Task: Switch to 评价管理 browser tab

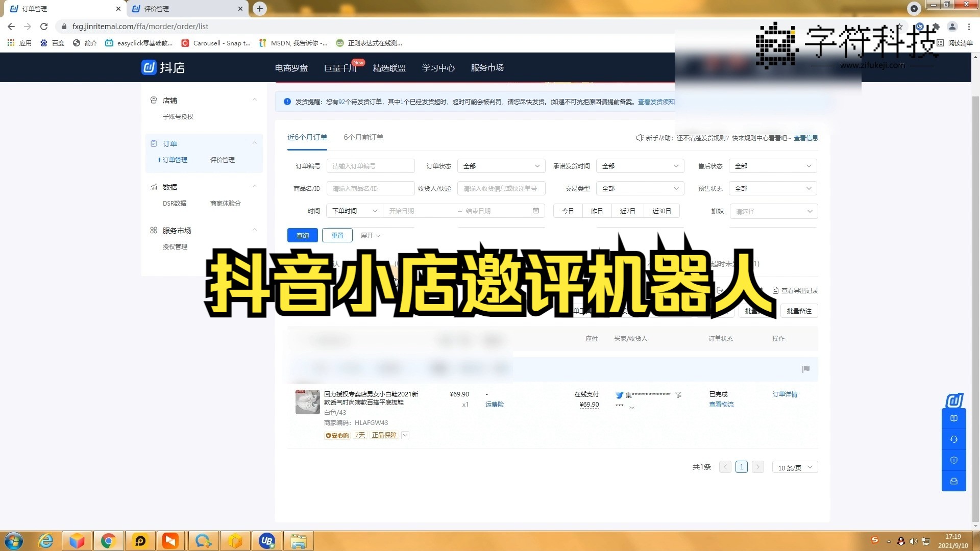Action: pyautogui.click(x=187, y=9)
